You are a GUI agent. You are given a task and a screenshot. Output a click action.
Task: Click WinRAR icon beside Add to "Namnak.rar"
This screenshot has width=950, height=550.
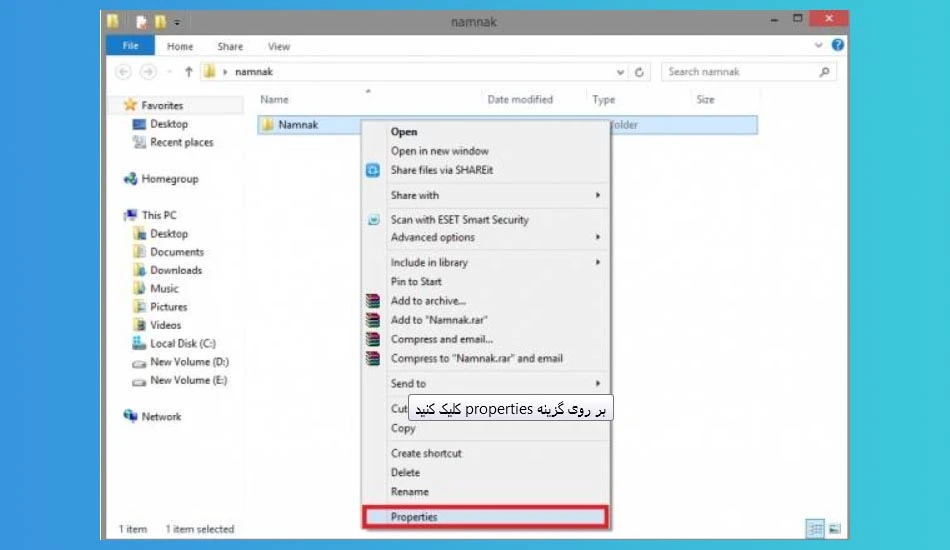(x=373, y=320)
